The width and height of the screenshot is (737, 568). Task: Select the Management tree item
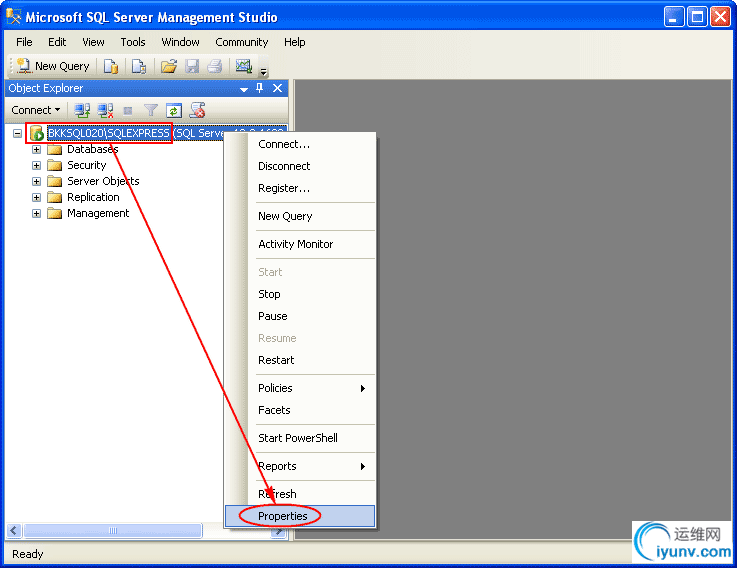pos(98,213)
